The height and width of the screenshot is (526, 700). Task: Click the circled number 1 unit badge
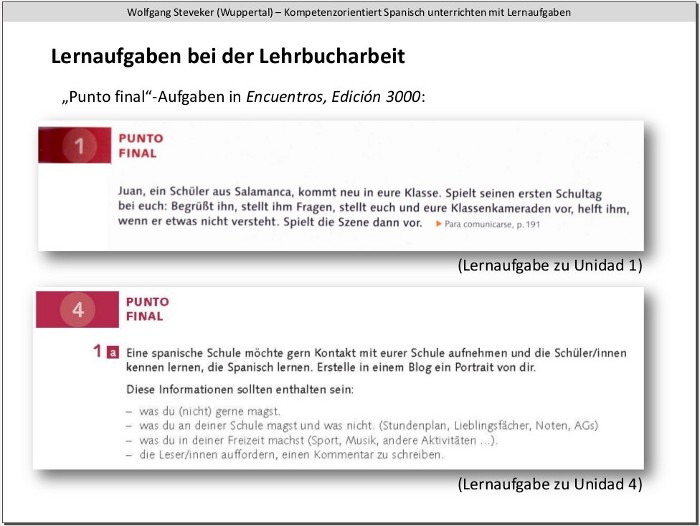(79, 147)
